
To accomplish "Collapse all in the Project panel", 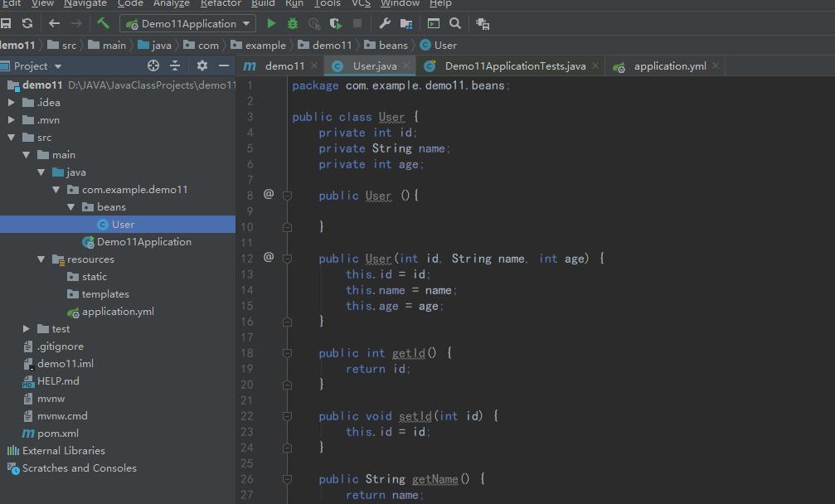I will click(x=175, y=65).
